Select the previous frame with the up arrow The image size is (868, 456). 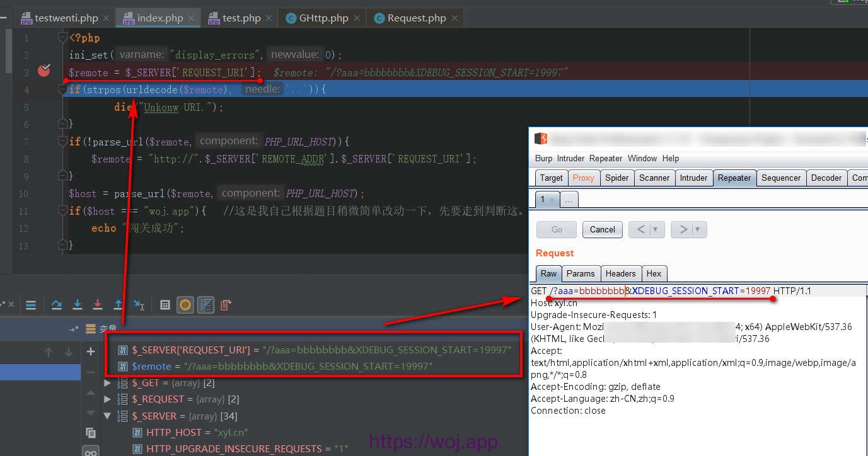click(49, 353)
